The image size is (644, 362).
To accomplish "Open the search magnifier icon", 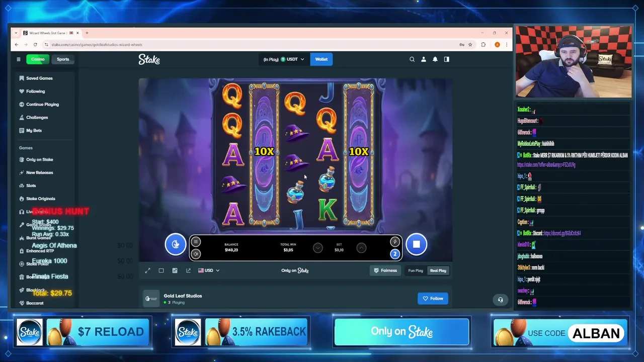I will (x=412, y=59).
